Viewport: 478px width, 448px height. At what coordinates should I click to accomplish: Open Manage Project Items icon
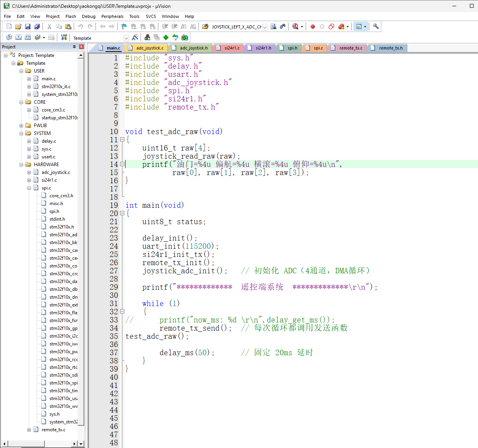(147, 37)
